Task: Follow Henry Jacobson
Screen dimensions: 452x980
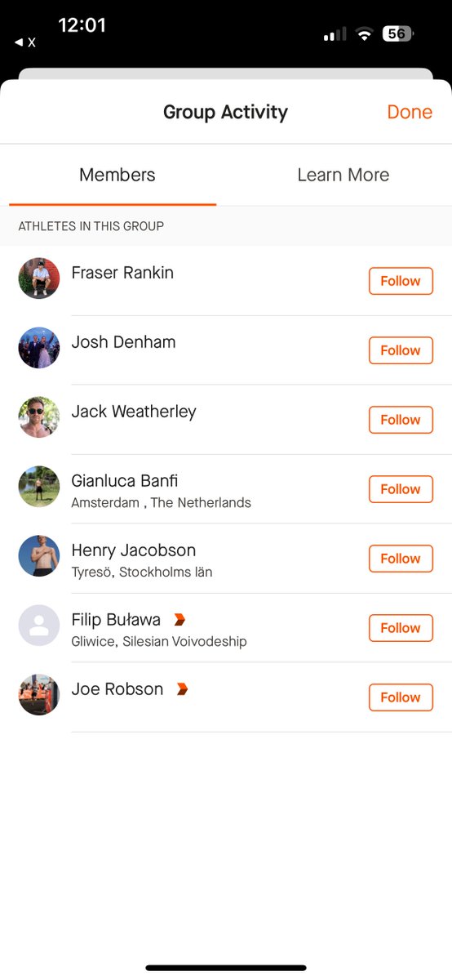Action: (x=401, y=559)
